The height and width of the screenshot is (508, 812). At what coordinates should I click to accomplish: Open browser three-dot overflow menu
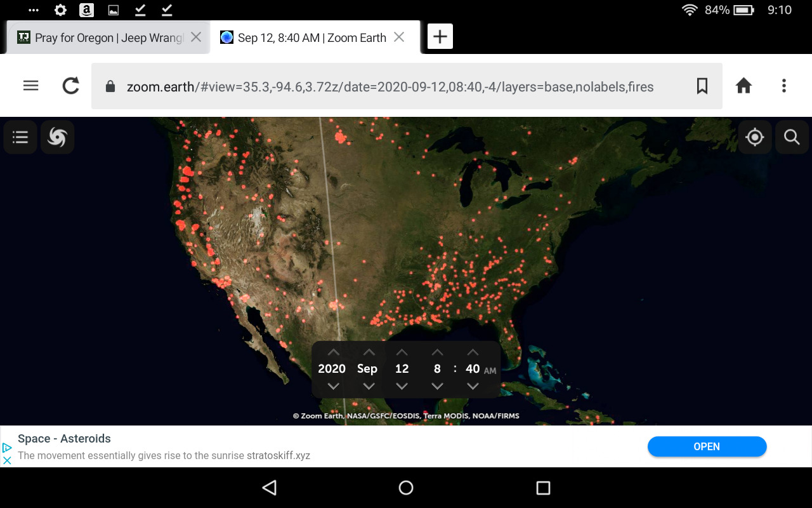tap(784, 86)
